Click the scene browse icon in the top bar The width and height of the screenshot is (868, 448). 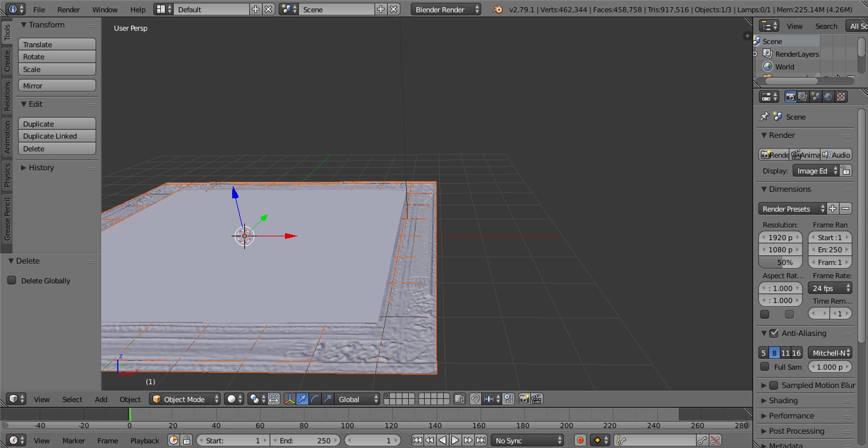click(x=289, y=9)
